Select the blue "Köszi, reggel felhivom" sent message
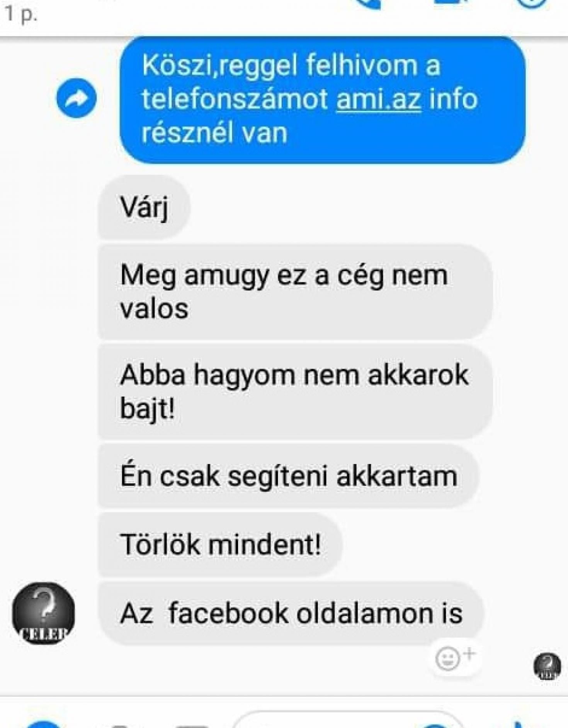 pos(323,99)
